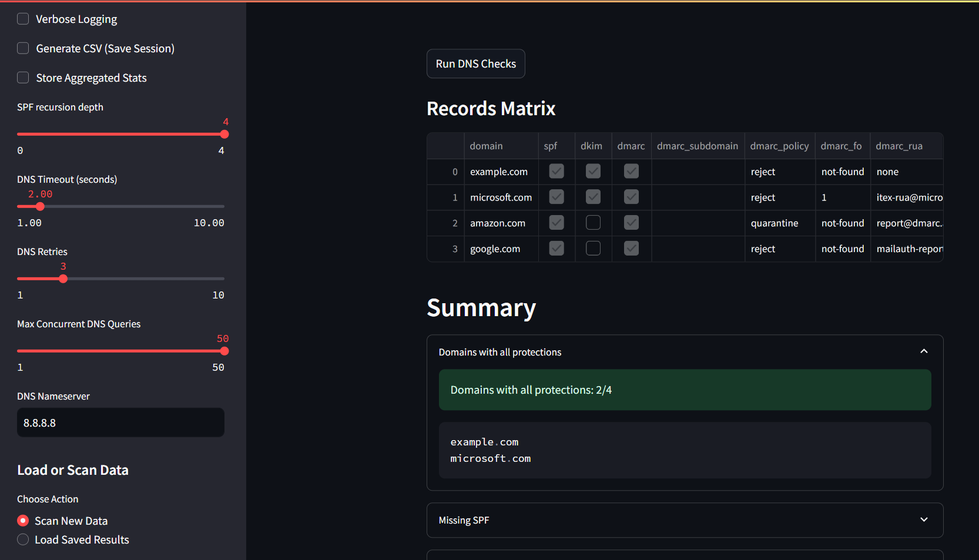Collapse Domains with all protections section
Image resolution: width=979 pixels, height=560 pixels.
[923, 351]
